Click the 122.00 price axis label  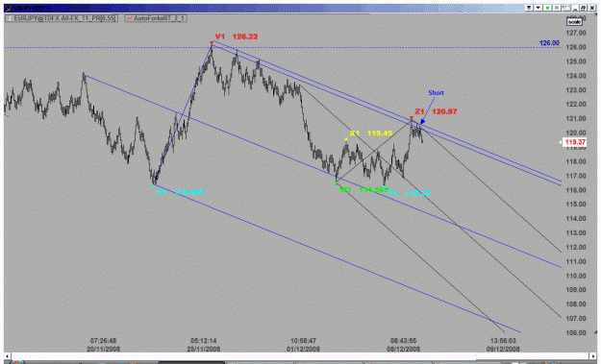(x=576, y=104)
